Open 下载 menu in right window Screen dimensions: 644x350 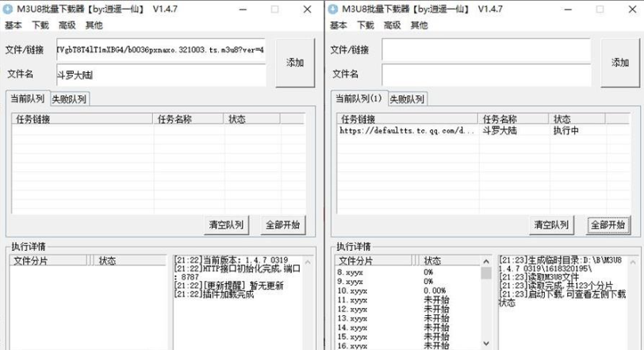pos(366,25)
